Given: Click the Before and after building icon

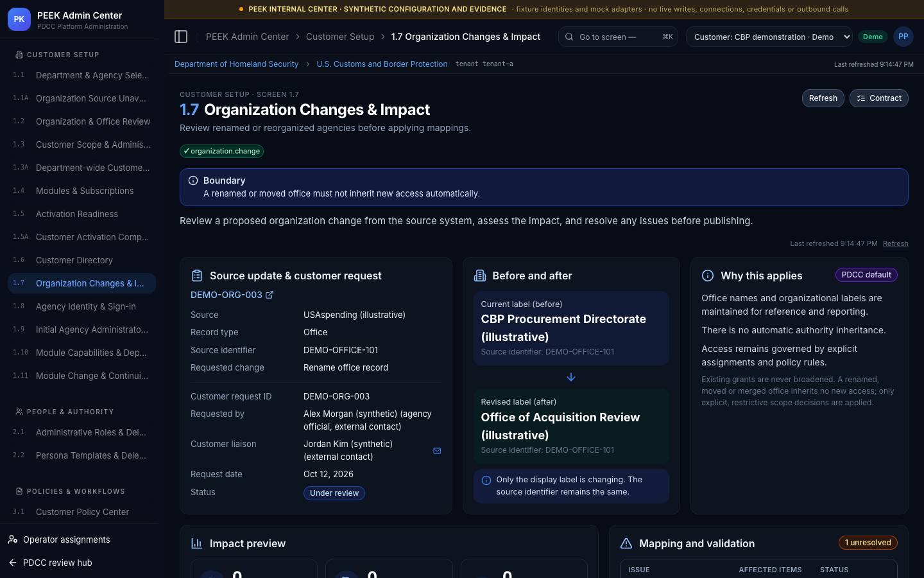Looking at the screenshot, I should pyautogui.click(x=479, y=276).
